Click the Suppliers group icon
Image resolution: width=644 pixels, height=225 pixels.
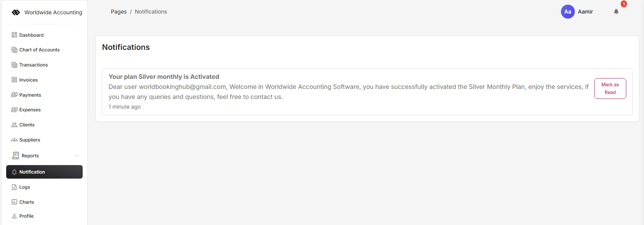pos(14,140)
